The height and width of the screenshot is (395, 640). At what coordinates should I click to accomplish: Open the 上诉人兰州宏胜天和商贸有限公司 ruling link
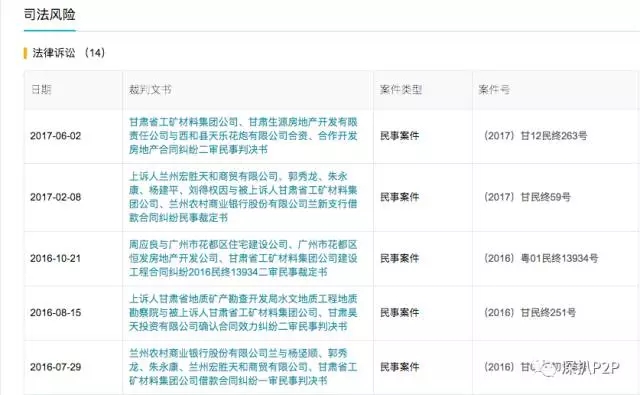243,197
